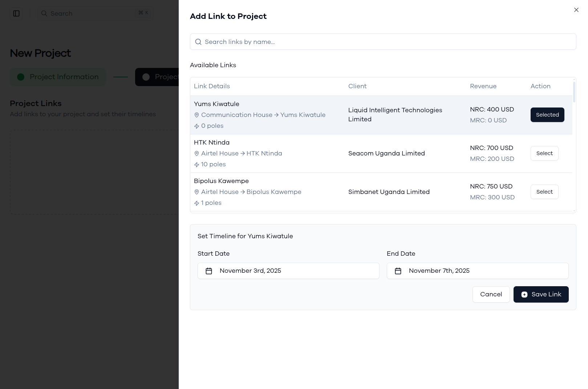
Task: Open the Start Date picker
Action: tap(288, 271)
